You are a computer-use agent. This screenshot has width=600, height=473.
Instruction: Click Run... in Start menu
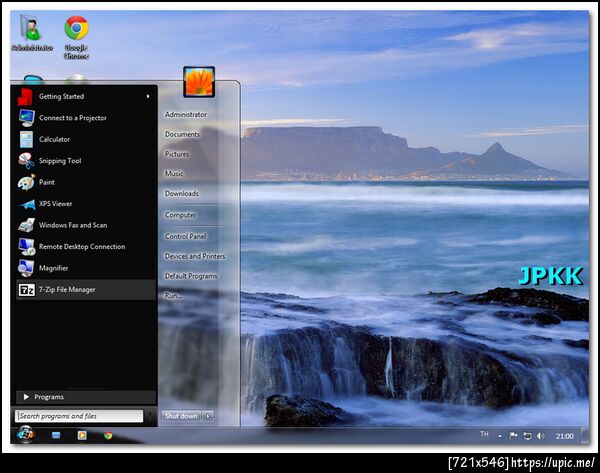173,296
